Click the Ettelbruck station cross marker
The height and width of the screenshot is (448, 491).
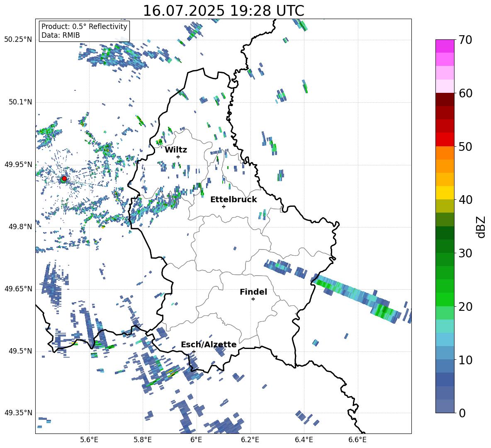coord(224,206)
